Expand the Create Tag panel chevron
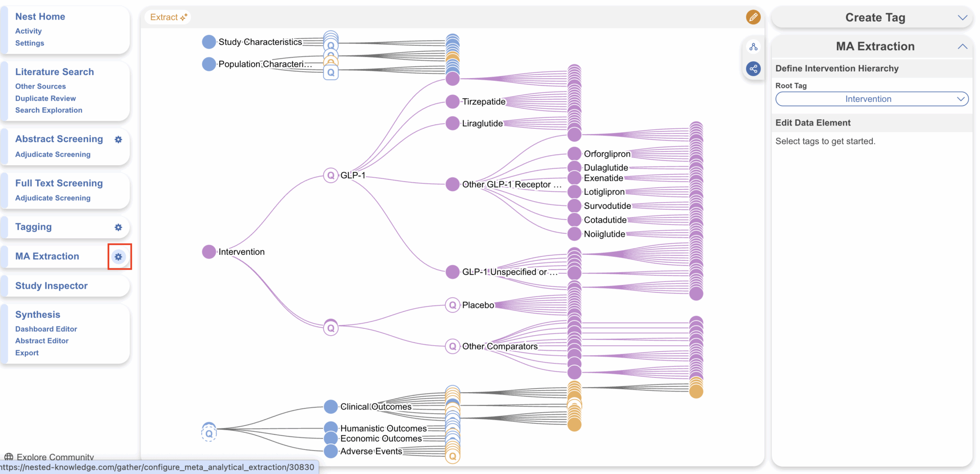The width and height of the screenshot is (980, 474). pyautogui.click(x=962, y=18)
